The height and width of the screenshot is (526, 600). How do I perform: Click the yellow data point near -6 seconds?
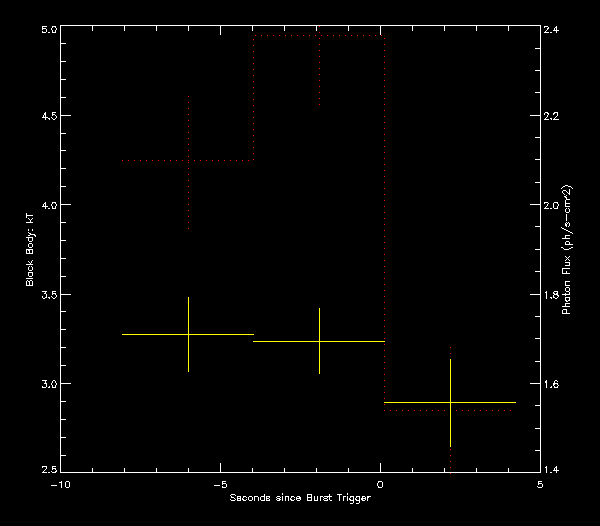[x=188, y=334]
